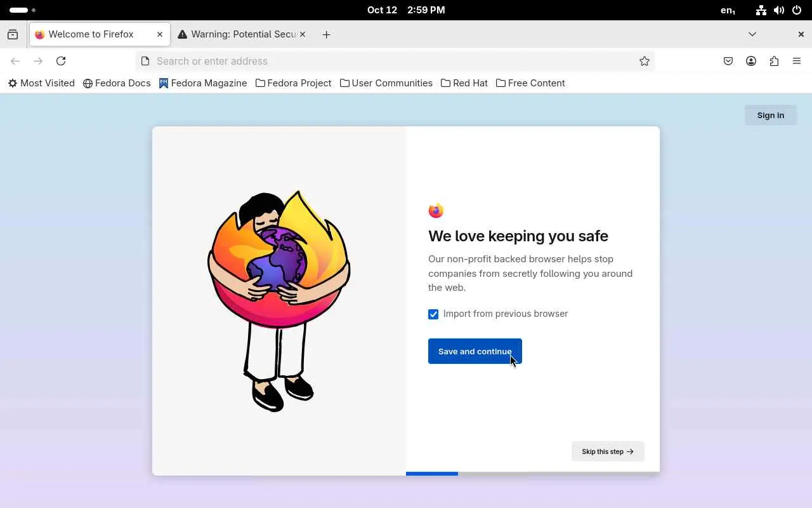Click Save and continue button
This screenshot has height=508, width=812.
click(475, 351)
